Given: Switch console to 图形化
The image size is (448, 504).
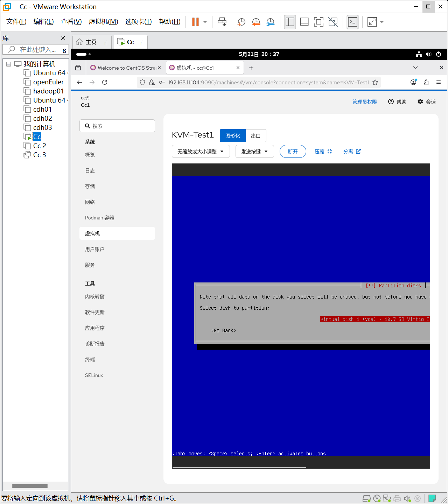Looking at the screenshot, I should tap(233, 136).
